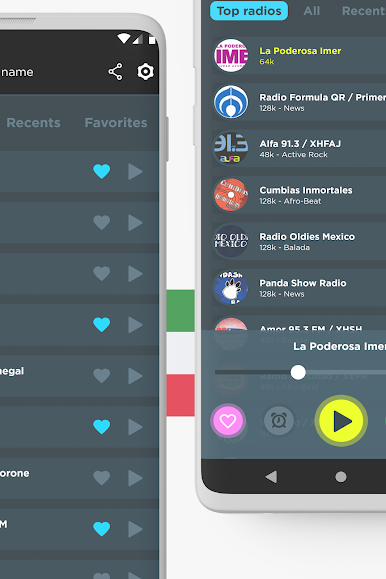Tap the share icon in header
The height and width of the screenshot is (579, 386).
pos(115,72)
